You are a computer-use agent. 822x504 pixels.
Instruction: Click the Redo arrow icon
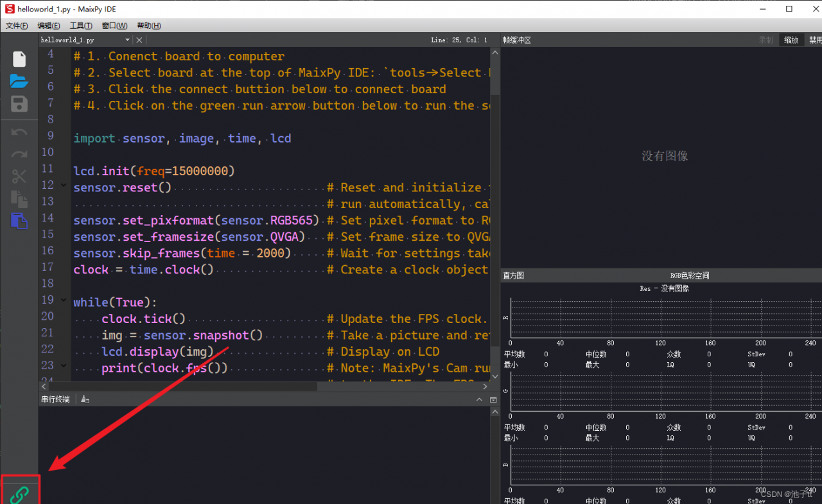(19, 155)
